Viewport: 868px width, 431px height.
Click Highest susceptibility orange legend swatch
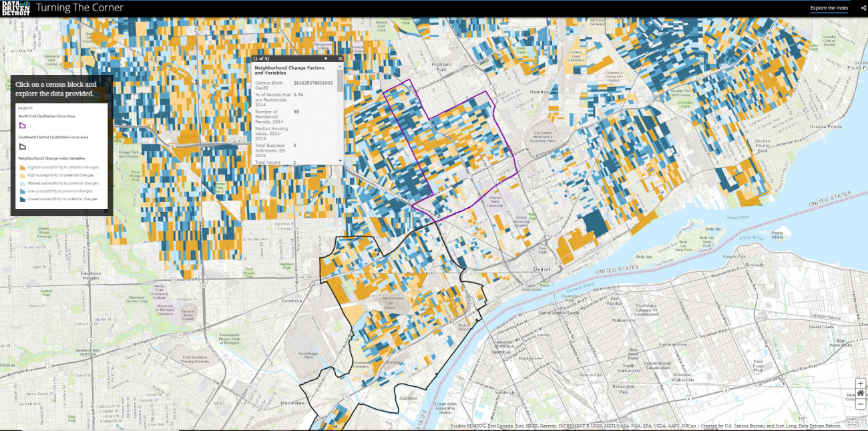(22, 167)
